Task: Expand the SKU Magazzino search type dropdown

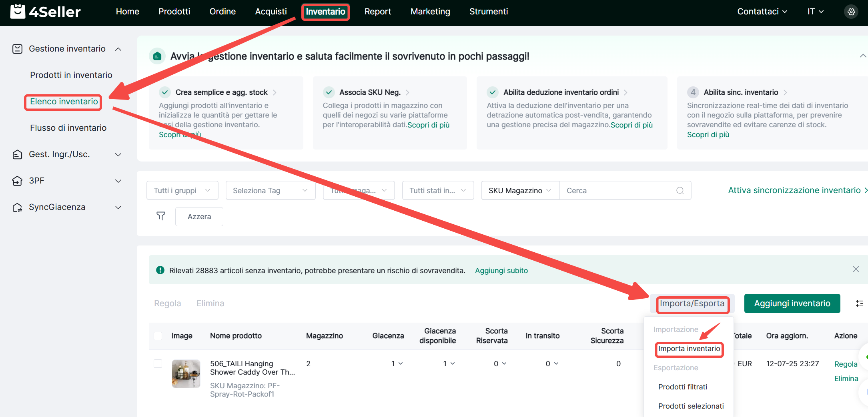Action: (519, 191)
